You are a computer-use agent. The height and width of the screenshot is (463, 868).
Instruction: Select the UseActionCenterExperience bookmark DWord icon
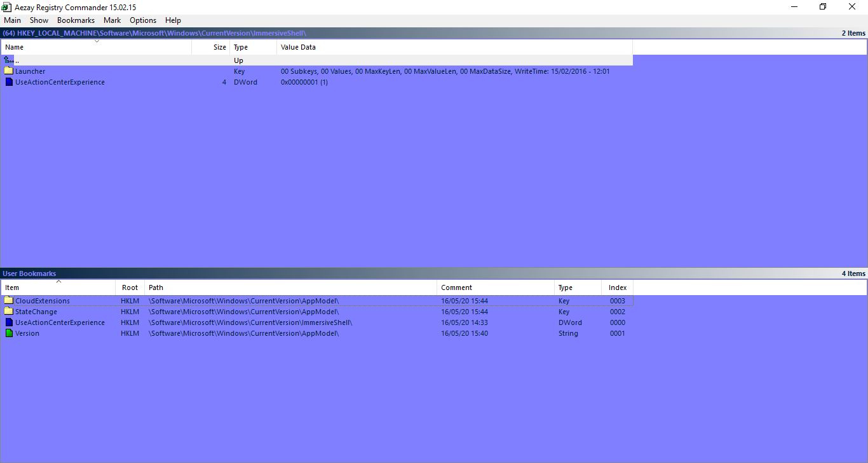tap(8, 322)
